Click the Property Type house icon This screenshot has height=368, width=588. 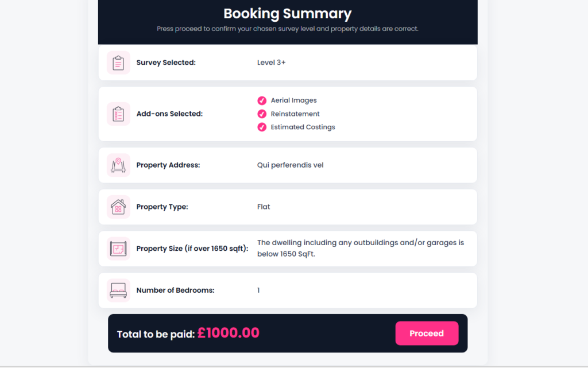(118, 207)
